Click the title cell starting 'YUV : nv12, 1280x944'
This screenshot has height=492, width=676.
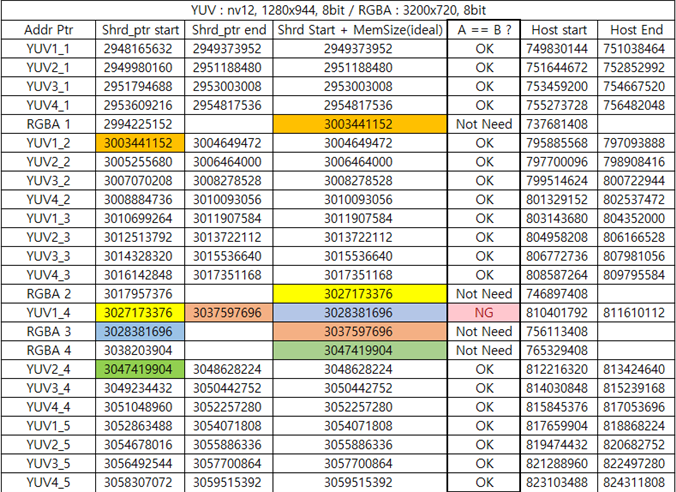338,10
